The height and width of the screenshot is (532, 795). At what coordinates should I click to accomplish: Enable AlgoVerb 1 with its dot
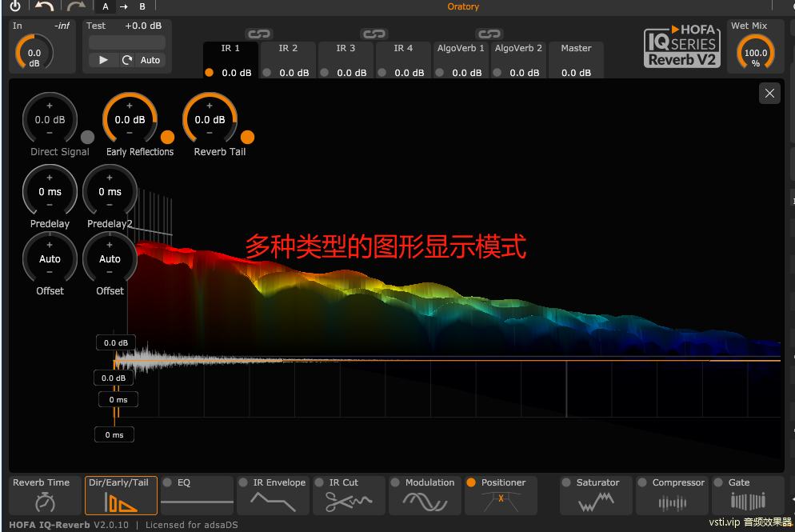pyautogui.click(x=440, y=73)
